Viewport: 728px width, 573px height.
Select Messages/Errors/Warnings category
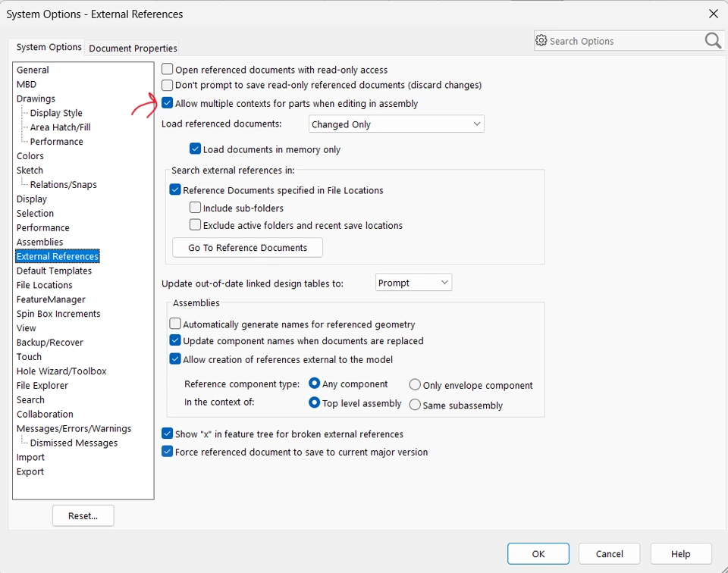(x=74, y=429)
